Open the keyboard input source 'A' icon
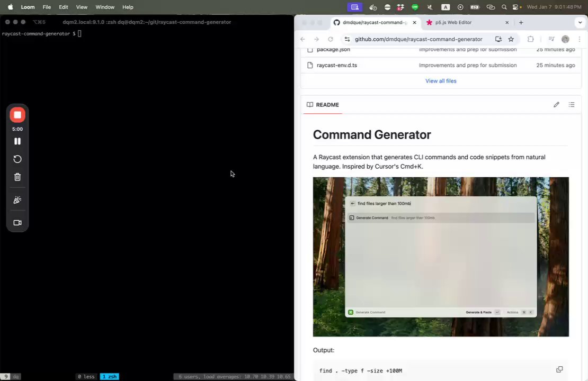Screen dimensions: 588x381 (x=445, y=7)
